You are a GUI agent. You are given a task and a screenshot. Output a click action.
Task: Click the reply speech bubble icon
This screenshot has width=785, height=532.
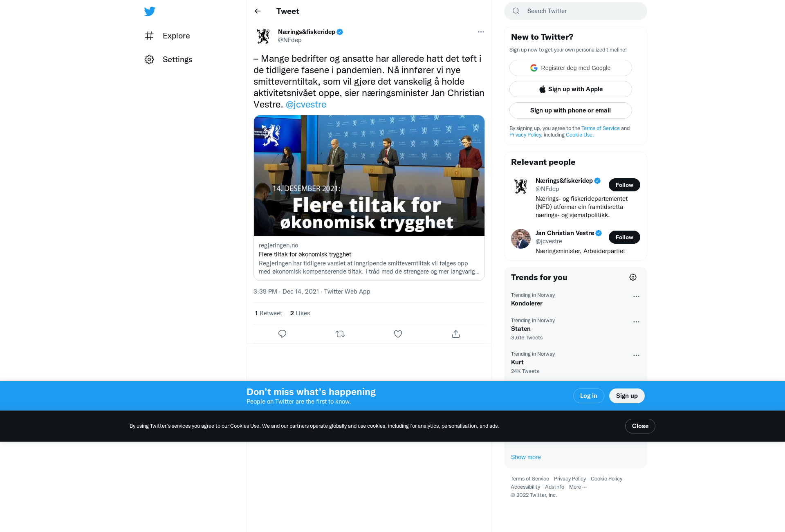[282, 334]
